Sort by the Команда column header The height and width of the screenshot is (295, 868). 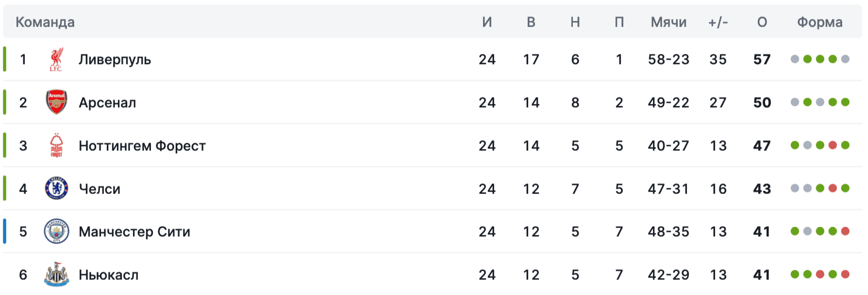click(45, 22)
